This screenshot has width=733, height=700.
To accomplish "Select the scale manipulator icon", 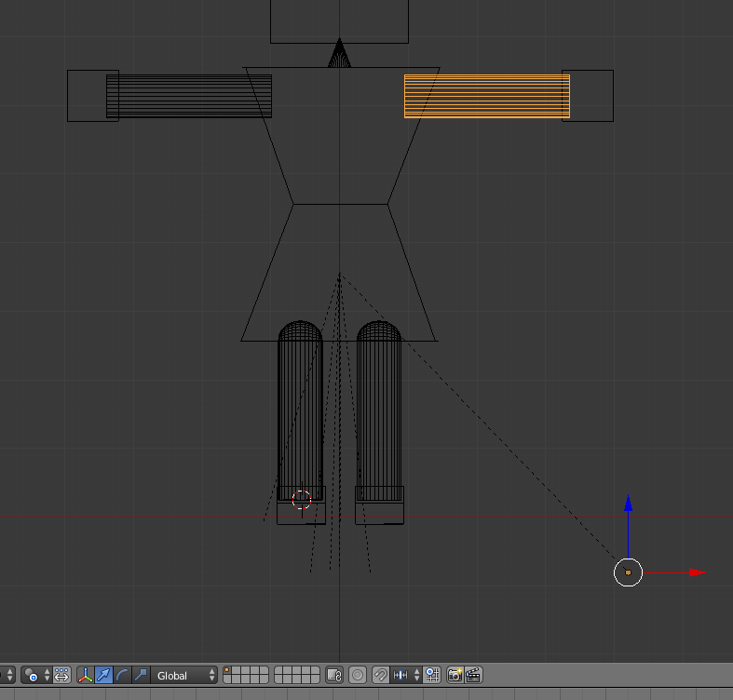I will [141, 675].
